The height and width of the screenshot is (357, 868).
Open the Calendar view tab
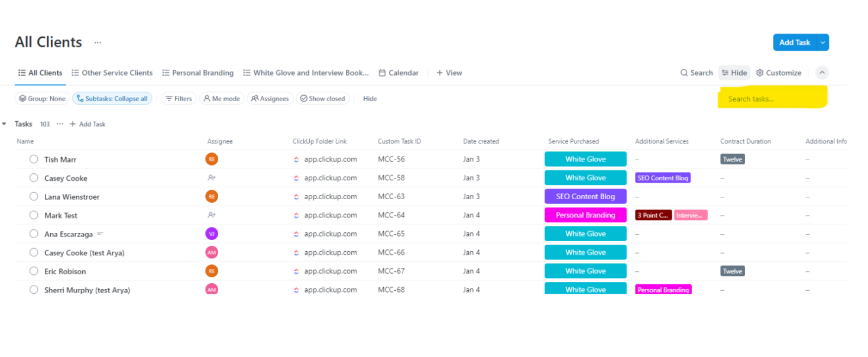(399, 73)
